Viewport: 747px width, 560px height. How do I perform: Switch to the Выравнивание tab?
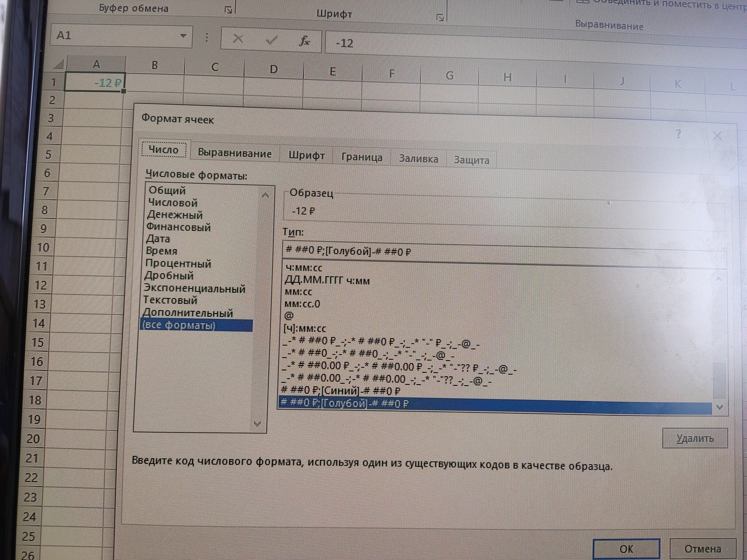pos(235,153)
